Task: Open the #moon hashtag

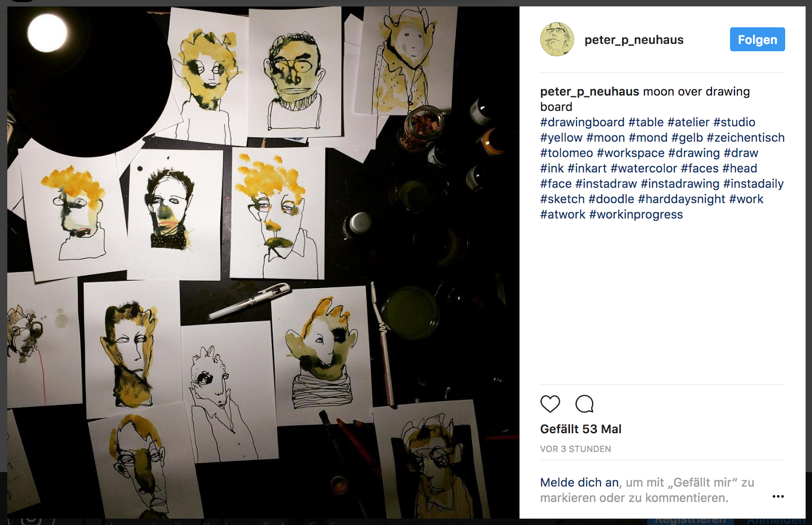Action: 605,138
